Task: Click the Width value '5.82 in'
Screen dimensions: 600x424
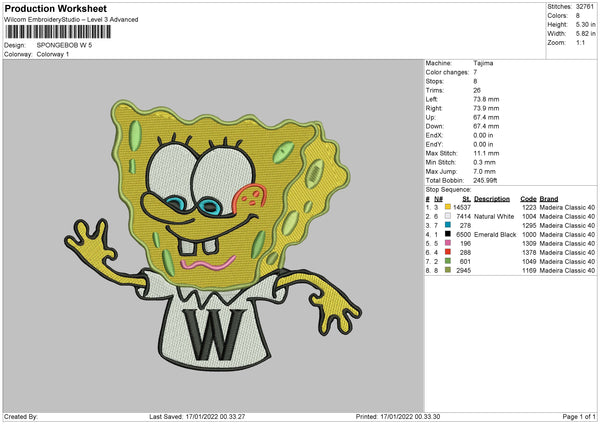Action: (585, 34)
